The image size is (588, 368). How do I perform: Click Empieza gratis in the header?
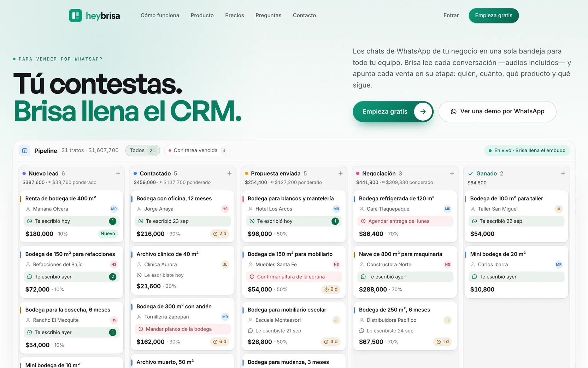coord(494,16)
